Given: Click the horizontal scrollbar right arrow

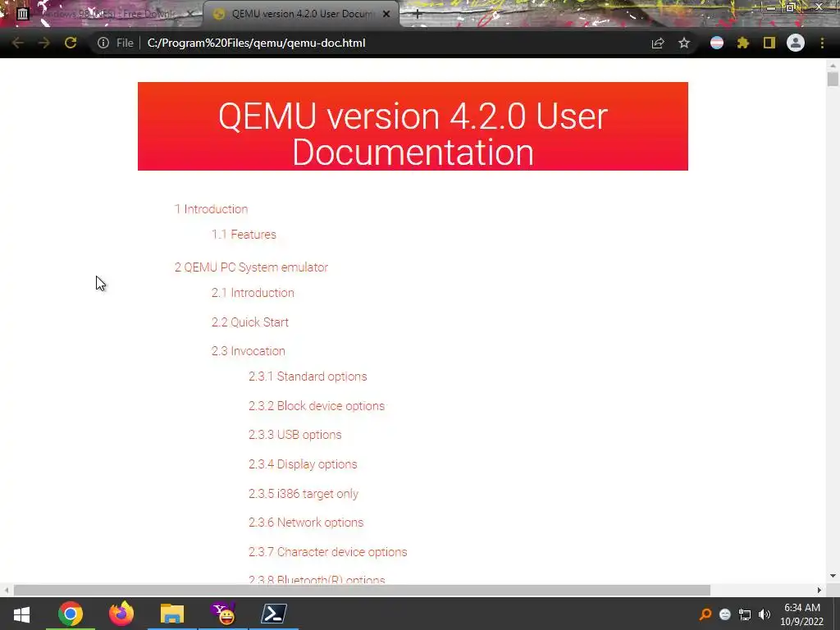Looking at the screenshot, I should tap(819, 590).
